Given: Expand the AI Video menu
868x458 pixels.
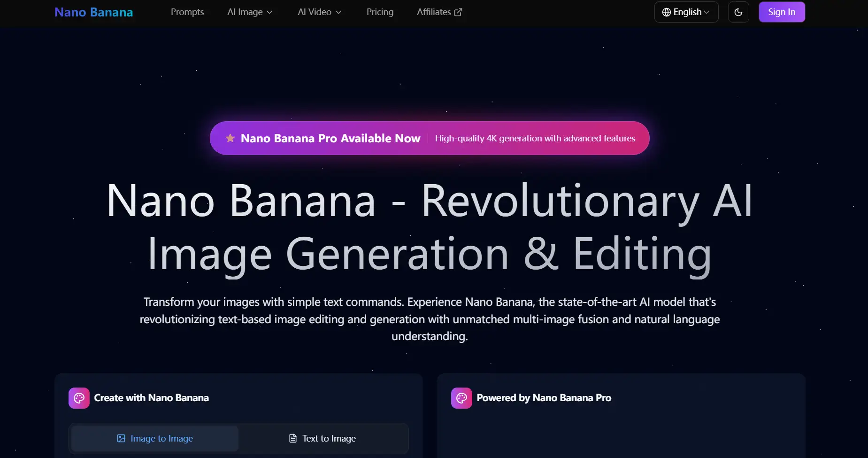Looking at the screenshot, I should coord(319,12).
